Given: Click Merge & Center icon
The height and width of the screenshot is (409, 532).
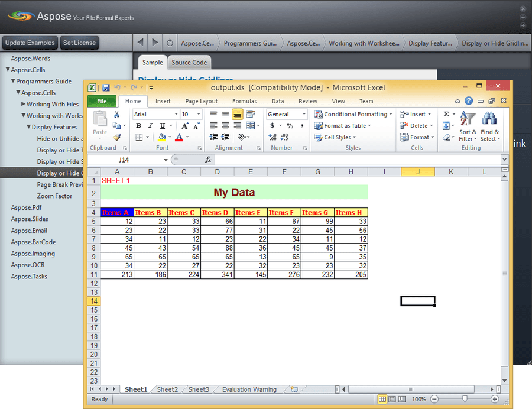Looking at the screenshot, I should [251, 125].
